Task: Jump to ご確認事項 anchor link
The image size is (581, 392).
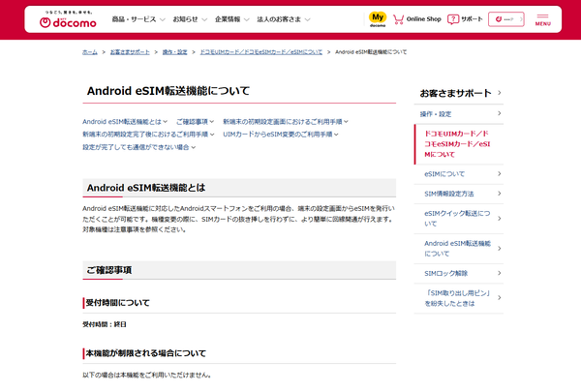Action: (x=195, y=122)
